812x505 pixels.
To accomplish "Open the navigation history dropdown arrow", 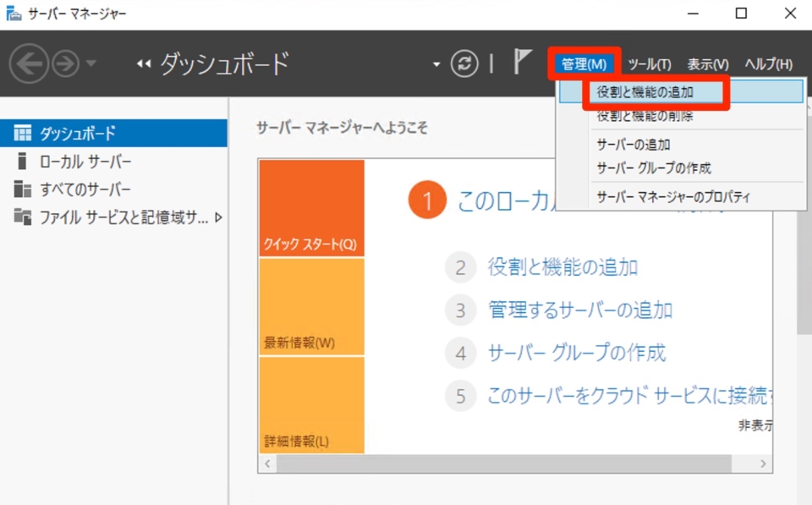I will pyautogui.click(x=91, y=63).
